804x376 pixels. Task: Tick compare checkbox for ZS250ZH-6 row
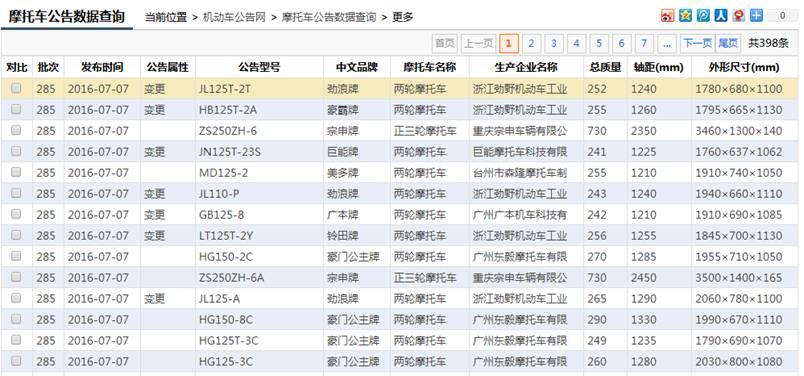[16, 130]
